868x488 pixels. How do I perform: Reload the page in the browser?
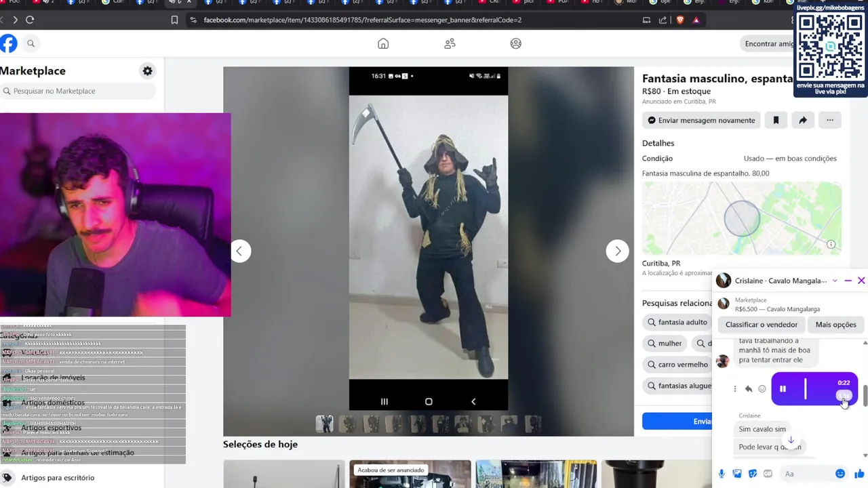30,20
